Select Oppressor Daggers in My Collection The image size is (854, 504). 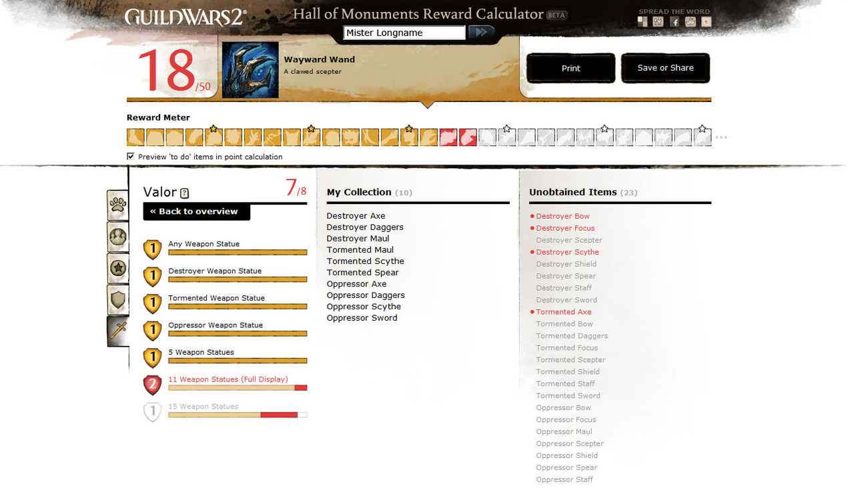coord(366,295)
